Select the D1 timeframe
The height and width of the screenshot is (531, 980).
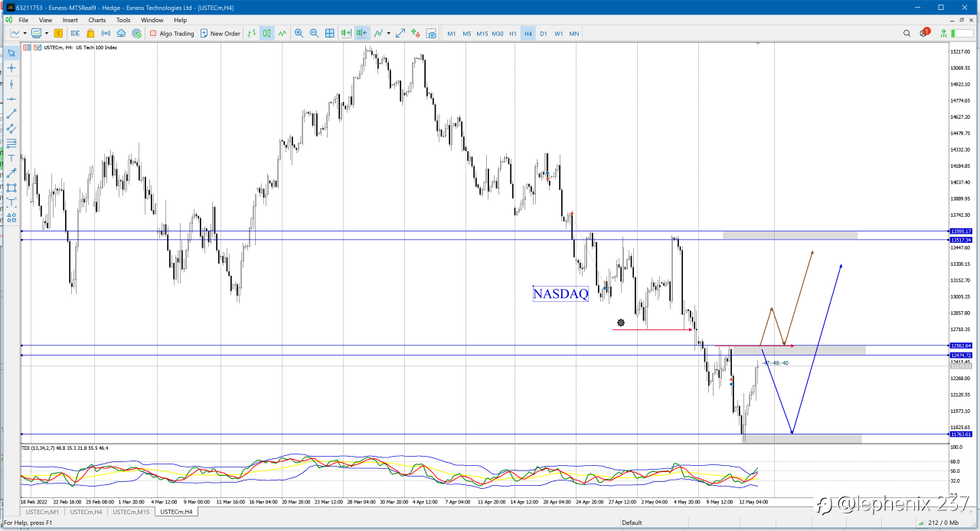point(544,34)
